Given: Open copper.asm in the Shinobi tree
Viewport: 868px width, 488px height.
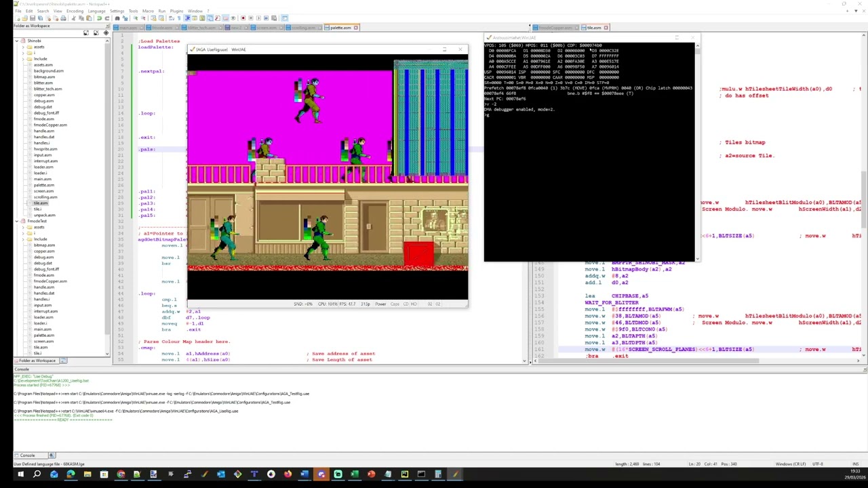Looking at the screenshot, I should [x=44, y=95].
